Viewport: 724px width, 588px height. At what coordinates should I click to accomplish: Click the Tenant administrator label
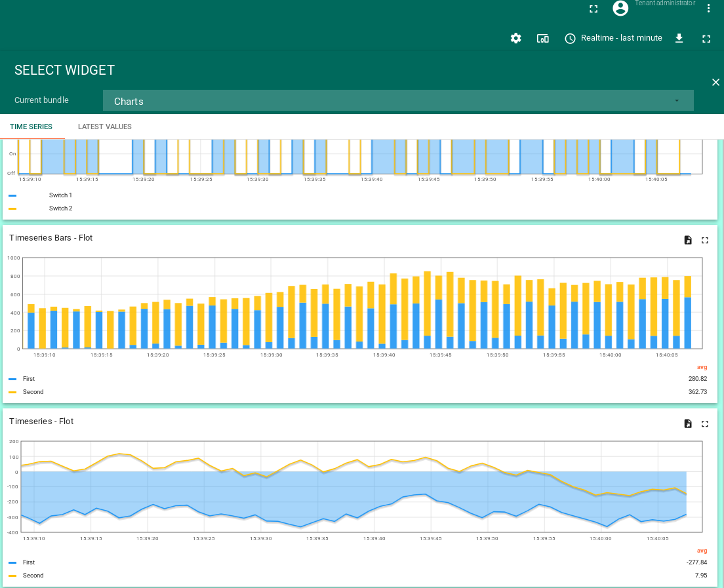[x=665, y=3]
